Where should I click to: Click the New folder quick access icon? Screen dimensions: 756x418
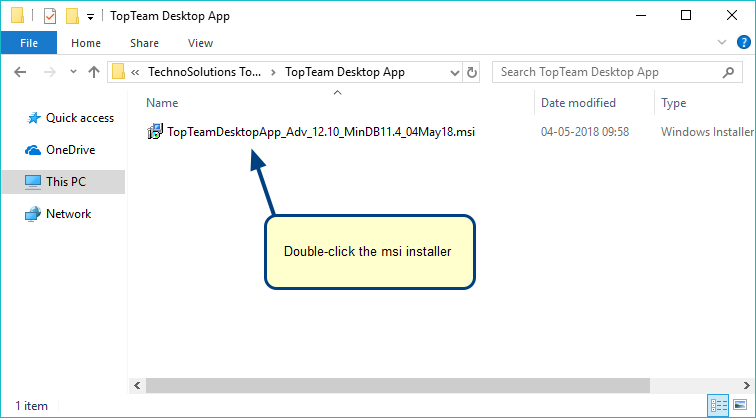pyautogui.click(x=72, y=16)
